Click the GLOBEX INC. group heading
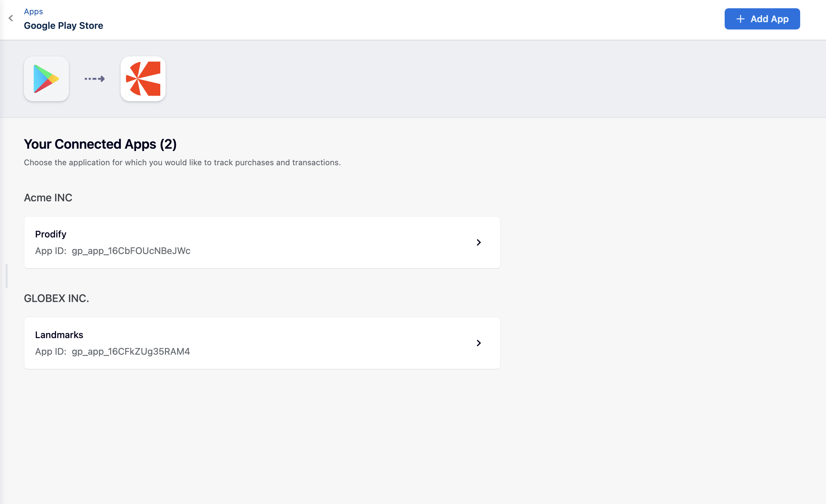Screen dimensions: 826x504 coord(56,298)
